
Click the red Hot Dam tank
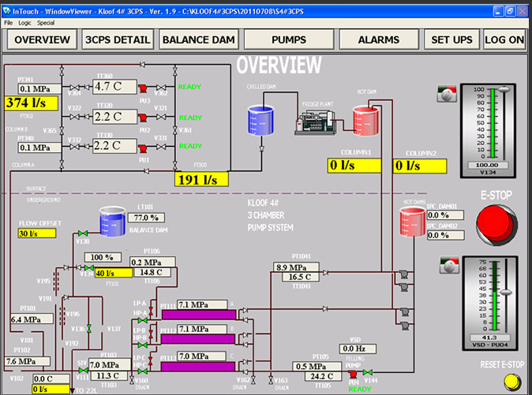[x=365, y=121]
